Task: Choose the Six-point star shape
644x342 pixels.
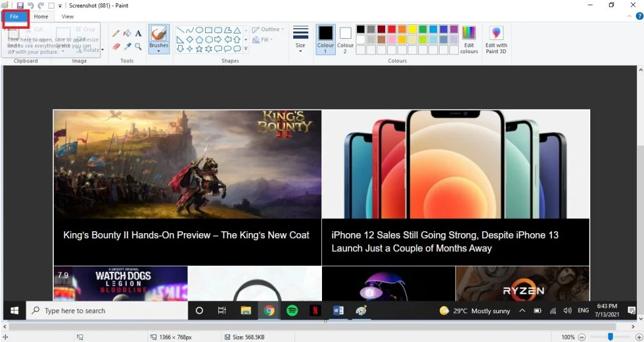Action: click(209, 49)
